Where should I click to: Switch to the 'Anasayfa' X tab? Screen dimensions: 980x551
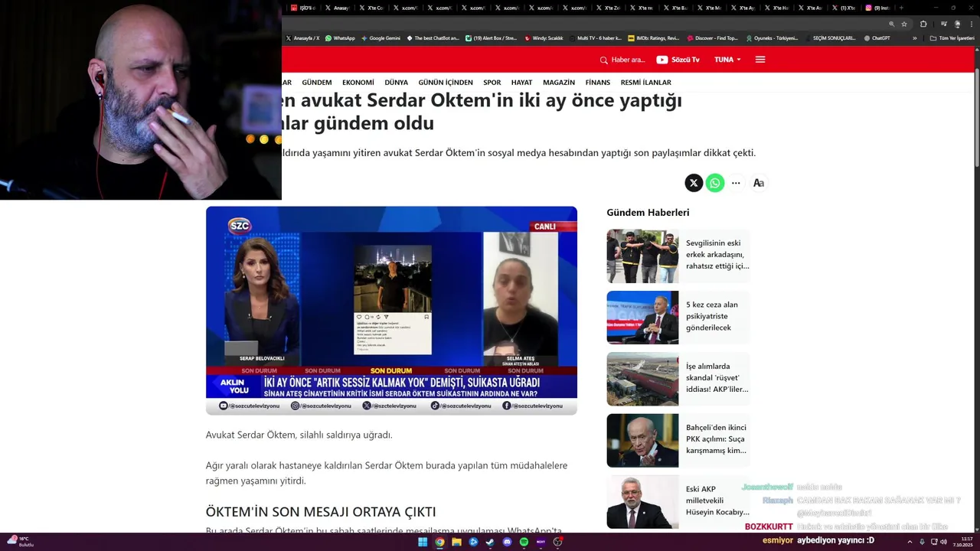(335, 8)
